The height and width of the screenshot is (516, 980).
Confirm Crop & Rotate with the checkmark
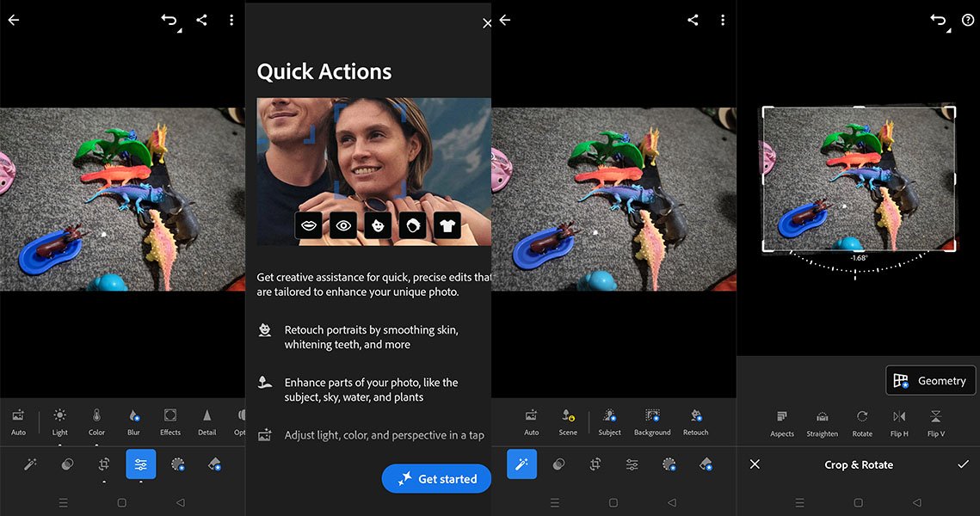[x=963, y=464]
